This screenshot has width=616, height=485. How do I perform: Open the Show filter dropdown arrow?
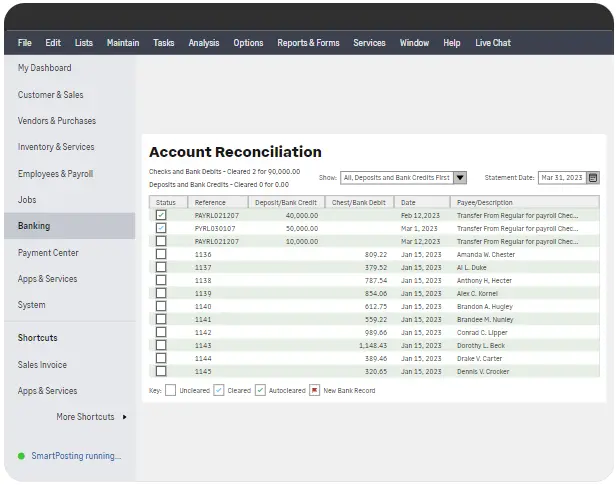tap(460, 177)
